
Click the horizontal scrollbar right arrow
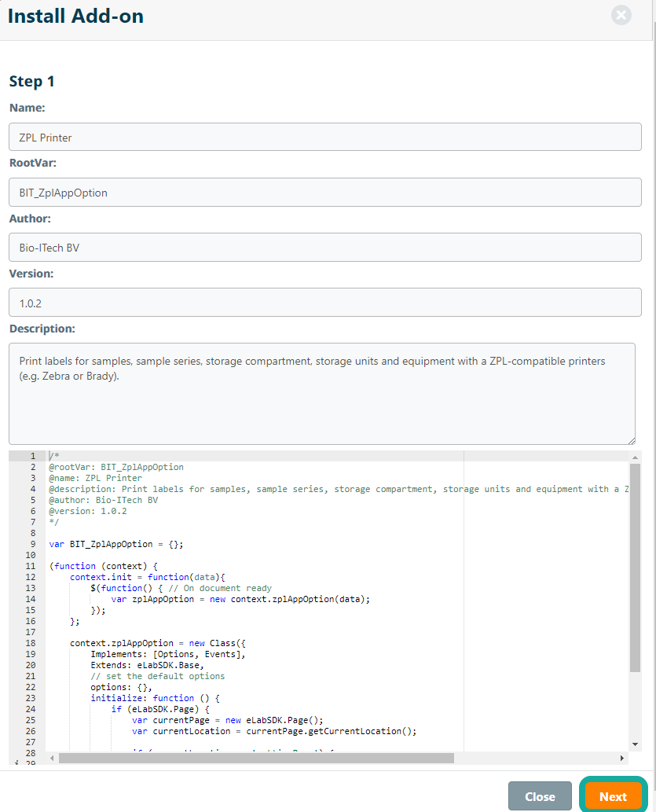click(x=622, y=758)
